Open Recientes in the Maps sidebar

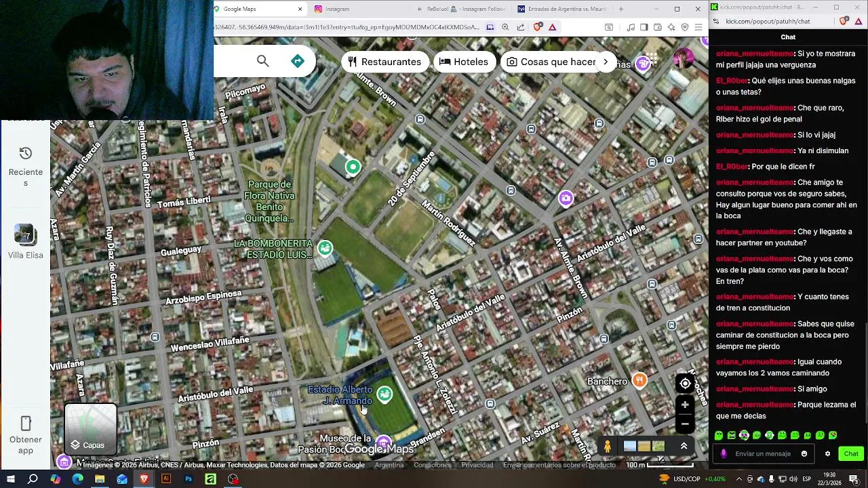[x=26, y=166]
